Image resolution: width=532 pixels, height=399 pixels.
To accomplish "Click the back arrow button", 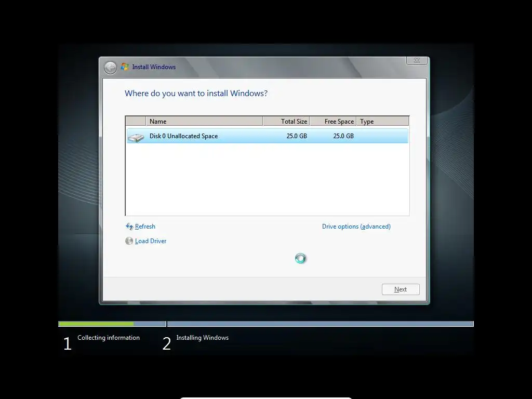I will point(110,68).
